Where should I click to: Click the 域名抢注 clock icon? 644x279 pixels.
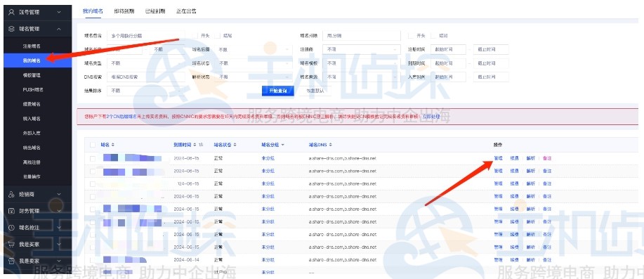click(x=11, y=228)
